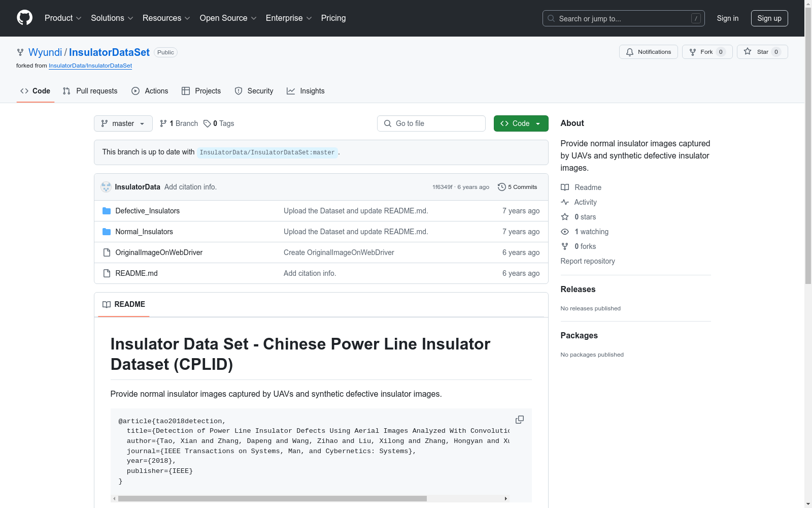Image resolution: width=812 pixels, height=508 pixels.
Task: Open the Packages heading link
Action: point(579,335)
